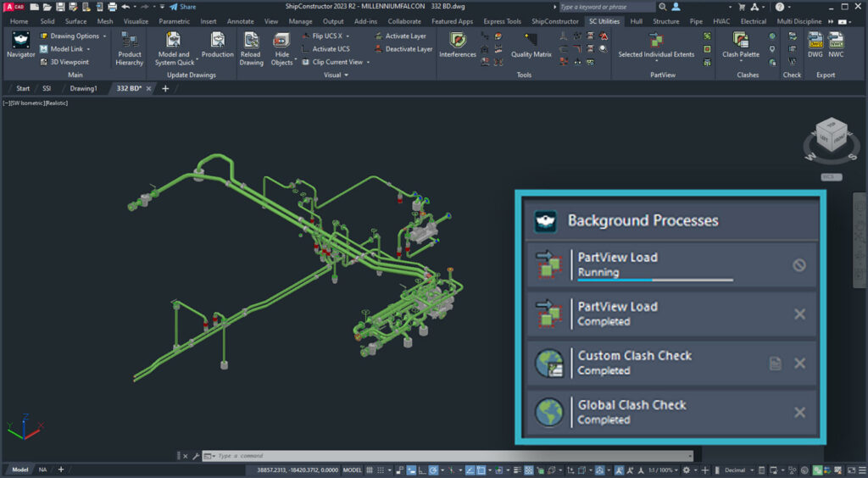Open the Navigator tool

pyautogui.click(x=20, y=45)
